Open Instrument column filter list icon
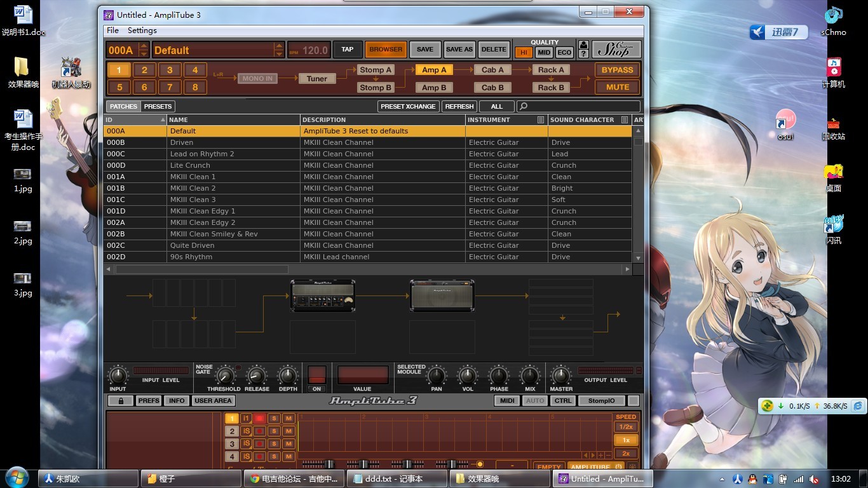The height and width of the screenshot is (488, 868). tap(541, 119)
